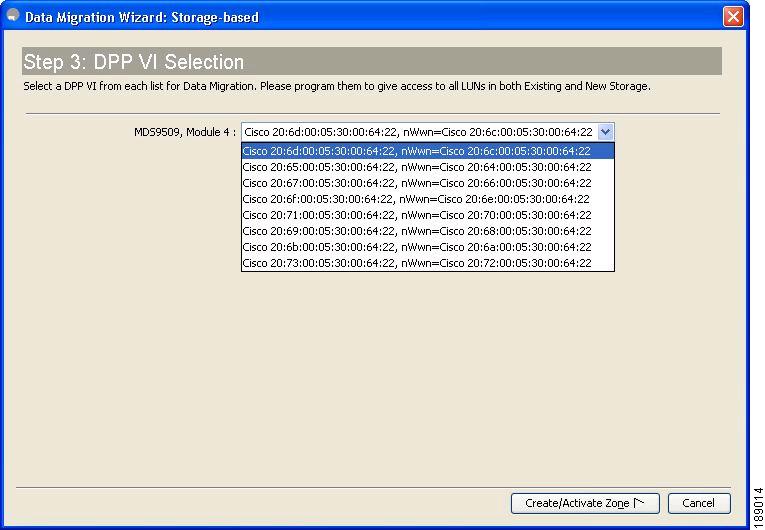
Task: Click the wizard title bar app icon
Action: coord(13,15)
